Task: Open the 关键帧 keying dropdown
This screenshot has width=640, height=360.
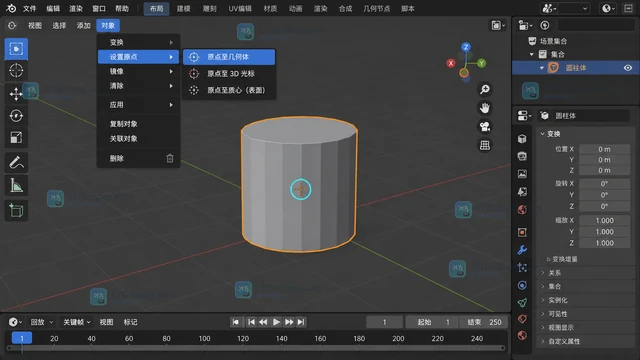Action: pyautogui.click(x=76, y=322)
